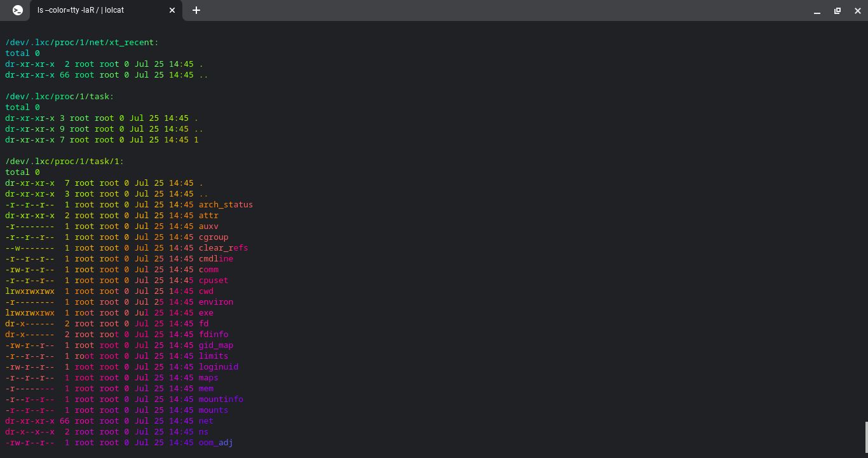Screen dimensions: 868x458
Task: Open a new tab using the plus icon
Action: (x=196, y=10)
